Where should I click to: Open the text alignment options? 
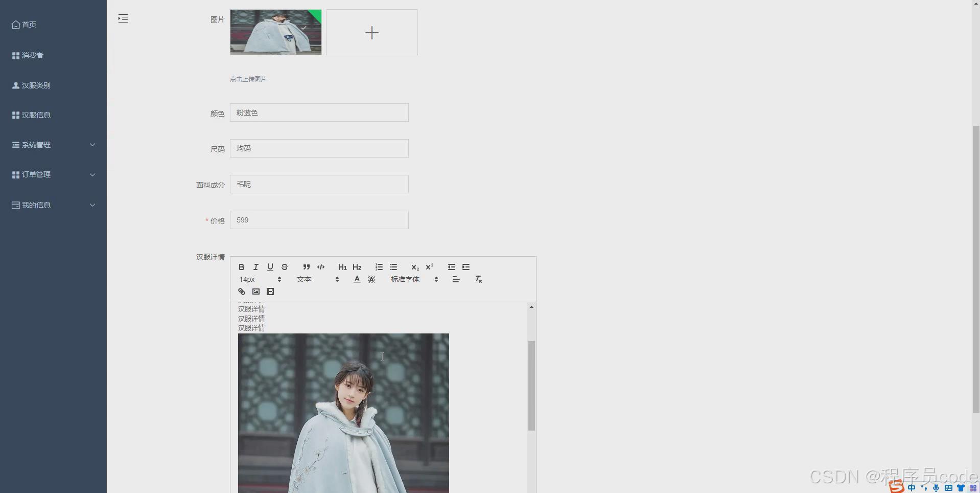pos(456,279)
